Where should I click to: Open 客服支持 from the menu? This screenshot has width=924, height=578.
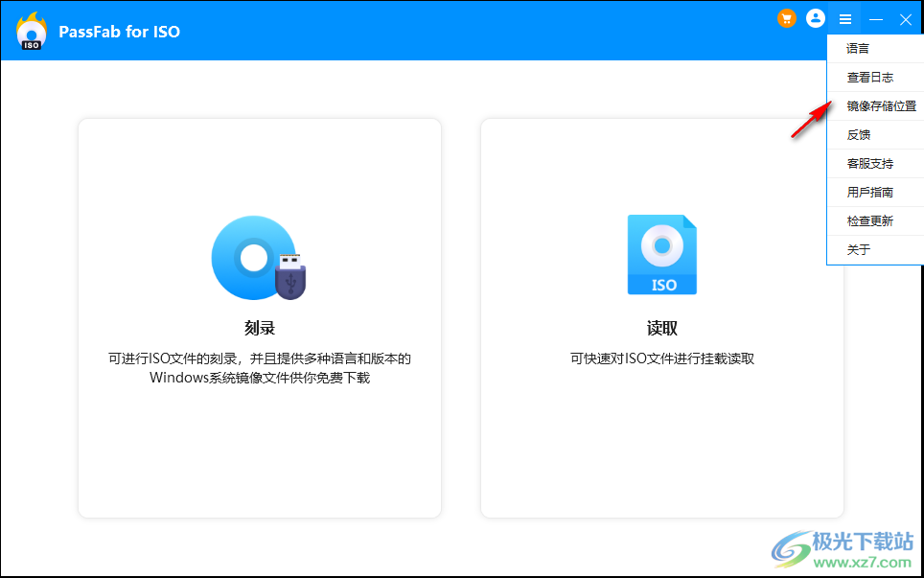[x=876, y=164]
